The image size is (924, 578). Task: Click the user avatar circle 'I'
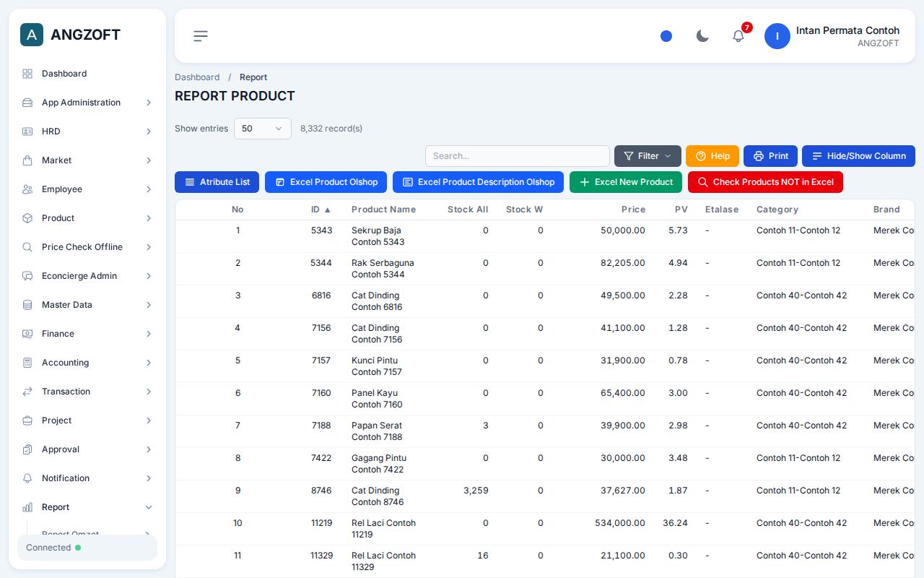click(777, 36)
